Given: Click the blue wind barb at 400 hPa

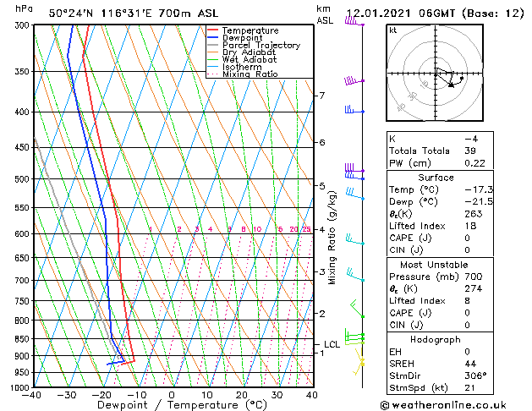Looking at the screenshot, I should pyautogui.click(x=354, y=110).
